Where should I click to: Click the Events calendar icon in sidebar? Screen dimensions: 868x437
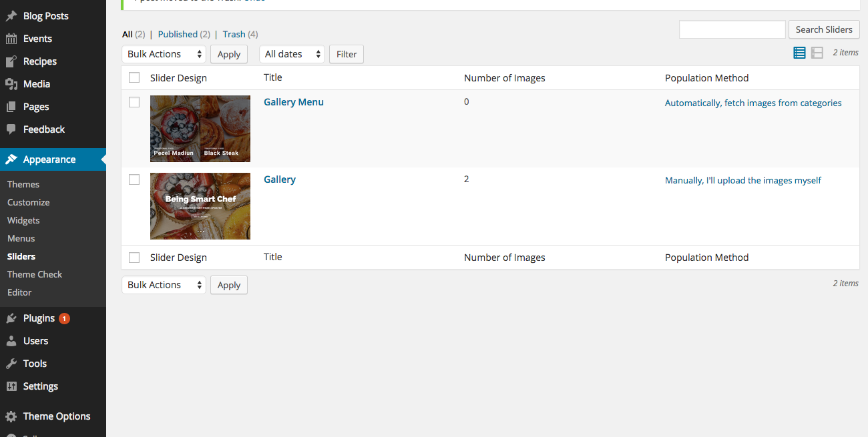[x=11, y=39]
